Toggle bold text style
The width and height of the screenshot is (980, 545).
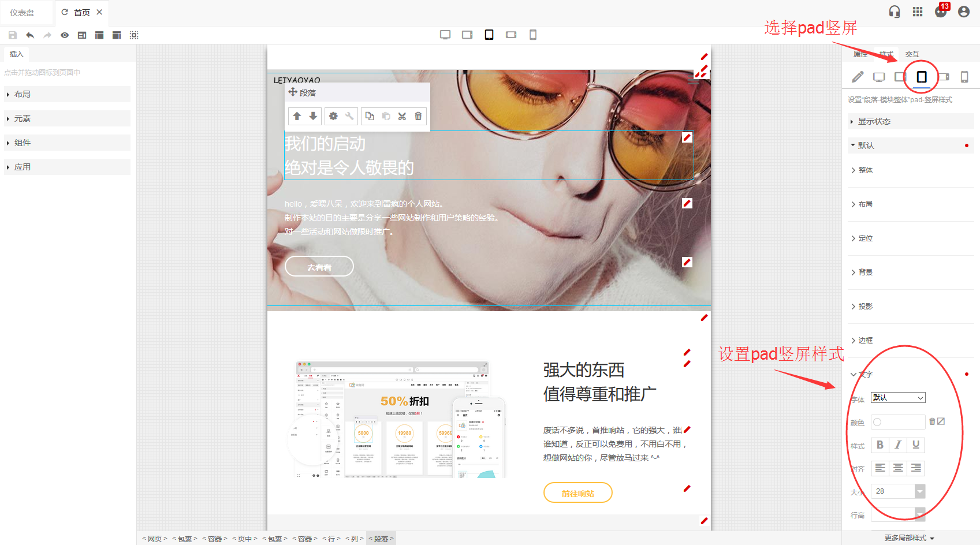click(x=880, y=445)
